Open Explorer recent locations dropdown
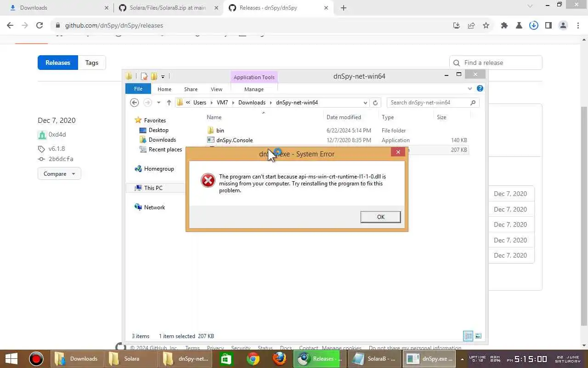Viewport: 588px width, 368px height. tap(158, 103)
